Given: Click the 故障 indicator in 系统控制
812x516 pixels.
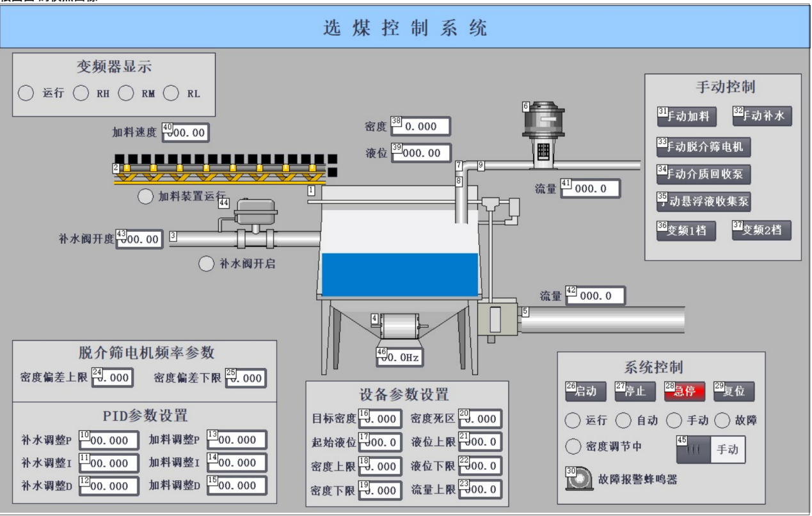Looking at the screenshot, I should 722,421.
